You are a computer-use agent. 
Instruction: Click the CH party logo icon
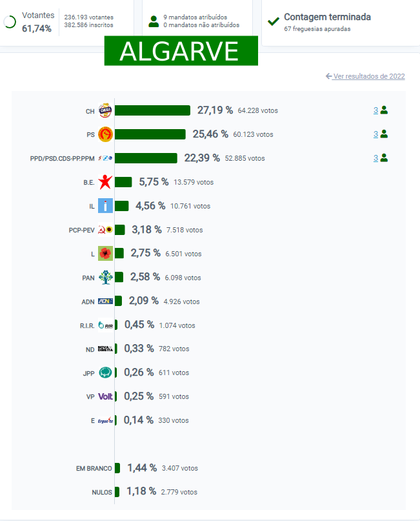coord(105,110)
